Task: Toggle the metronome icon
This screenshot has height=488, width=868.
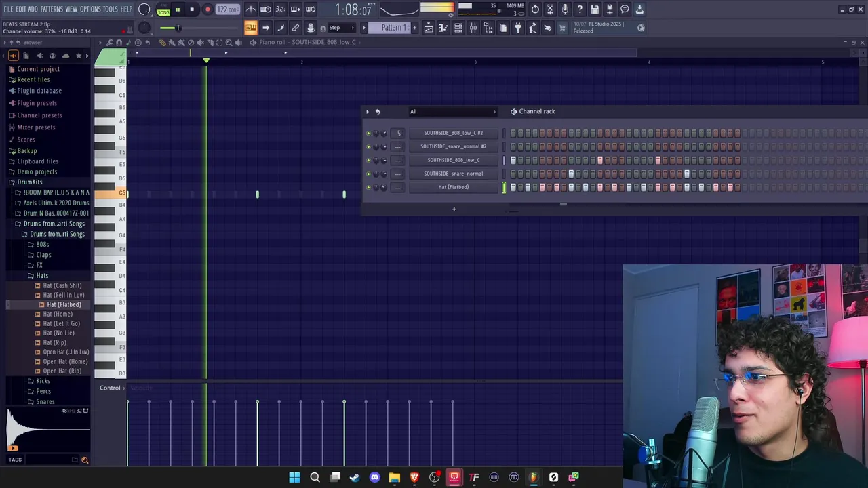Action: click(x=251, y=9)
